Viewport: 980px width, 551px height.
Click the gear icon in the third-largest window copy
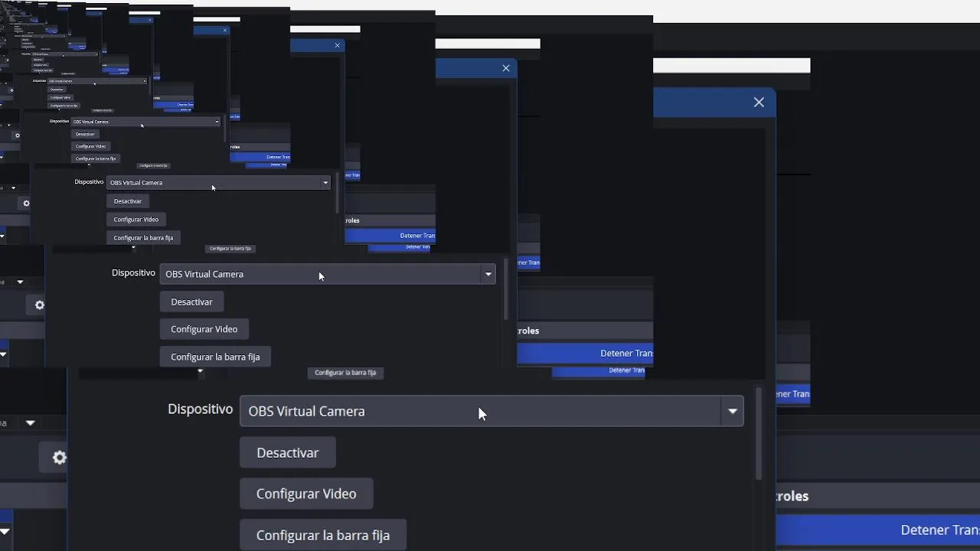pyautogui.click(x=26, y=204)
